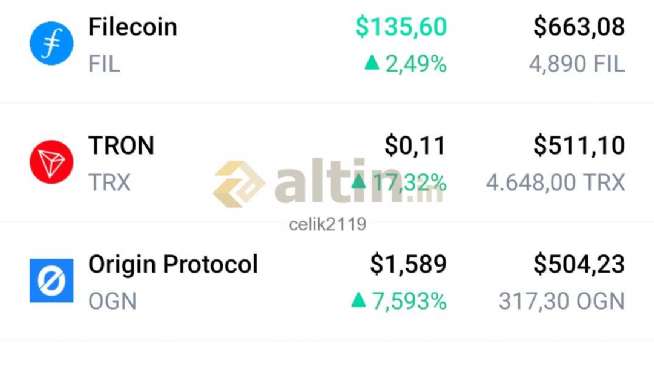Open the TRON asset name
The image size is (654, 366).
pyautogui.click(x=121, y=145)
